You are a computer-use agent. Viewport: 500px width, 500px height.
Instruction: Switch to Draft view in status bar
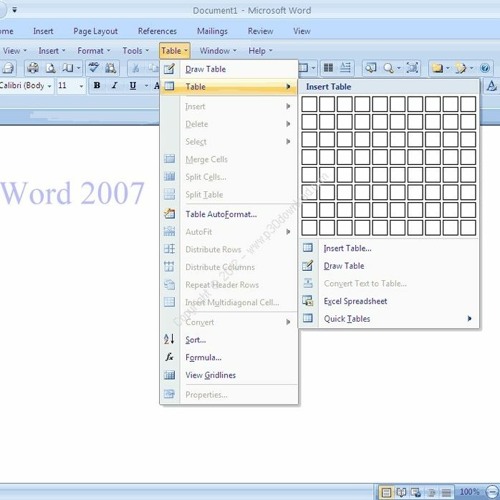[x=446, y=492]
